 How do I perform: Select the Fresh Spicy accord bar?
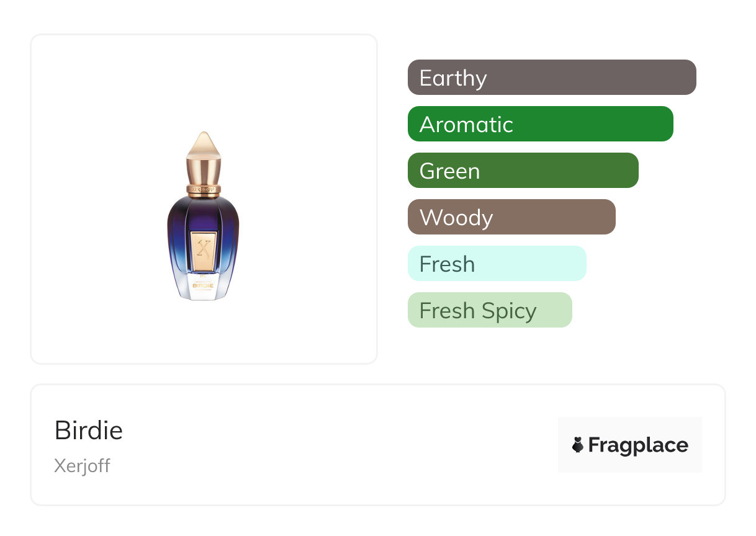click(489, 310)
